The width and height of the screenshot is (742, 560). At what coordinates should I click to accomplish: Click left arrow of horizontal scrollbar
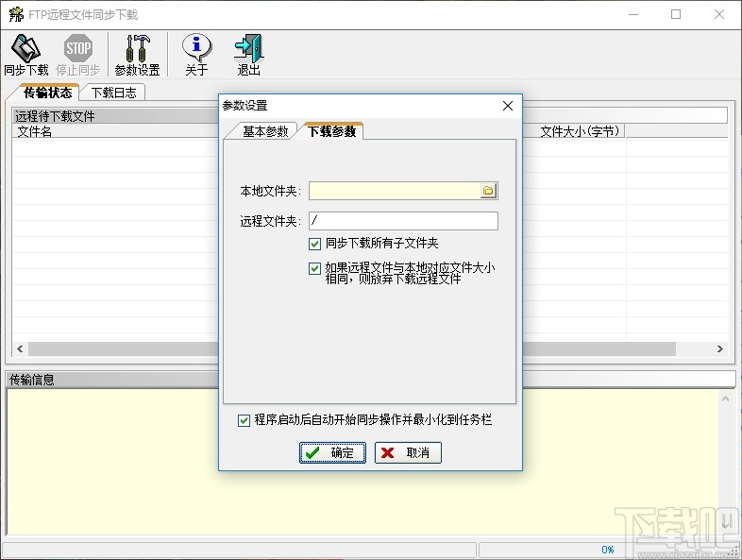pos(20,348)
